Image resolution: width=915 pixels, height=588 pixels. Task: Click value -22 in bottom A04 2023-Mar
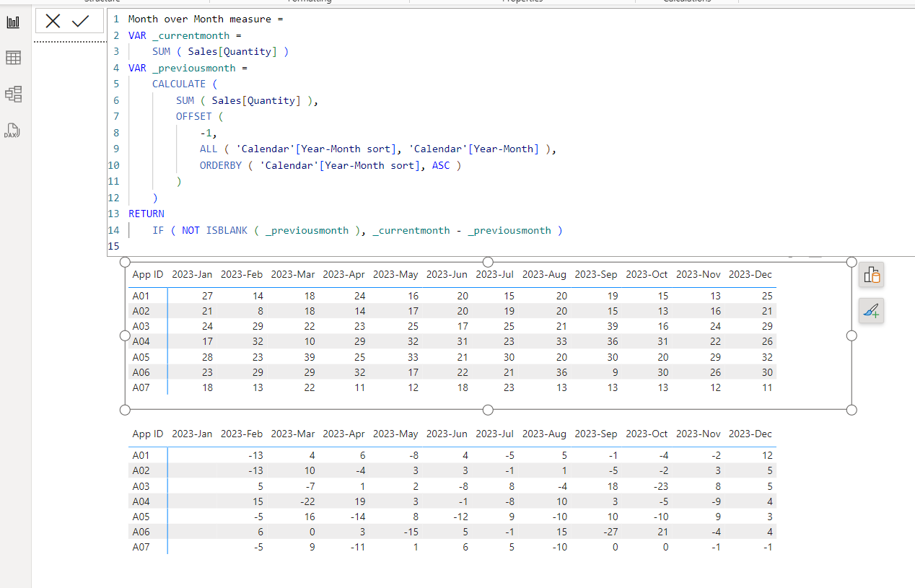click(306, 501)
